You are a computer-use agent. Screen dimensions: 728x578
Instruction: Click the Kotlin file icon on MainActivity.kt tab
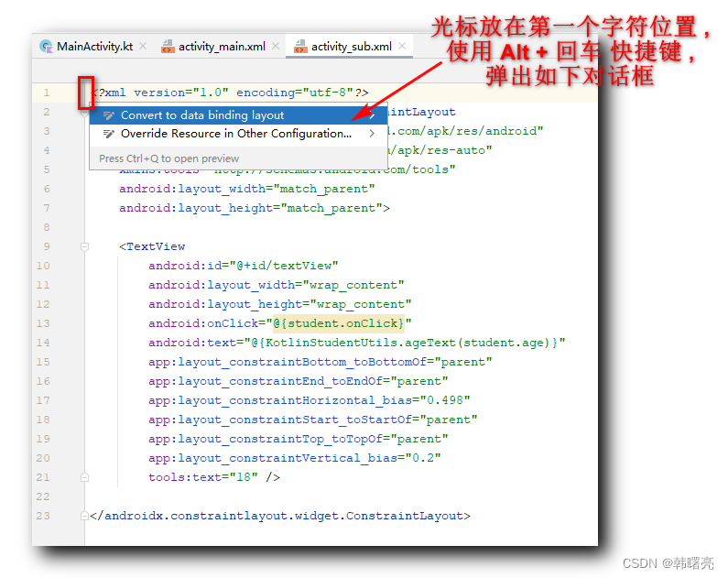point(46,47)
